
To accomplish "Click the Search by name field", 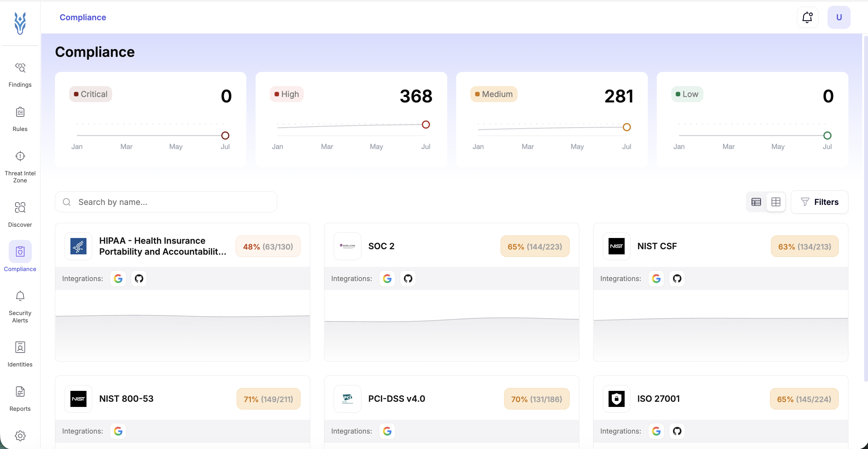I will click(x=166, y=202).
